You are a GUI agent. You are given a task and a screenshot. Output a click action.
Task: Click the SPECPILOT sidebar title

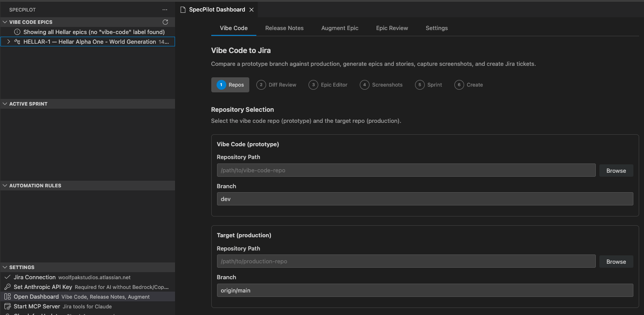[x=23, y=9]
